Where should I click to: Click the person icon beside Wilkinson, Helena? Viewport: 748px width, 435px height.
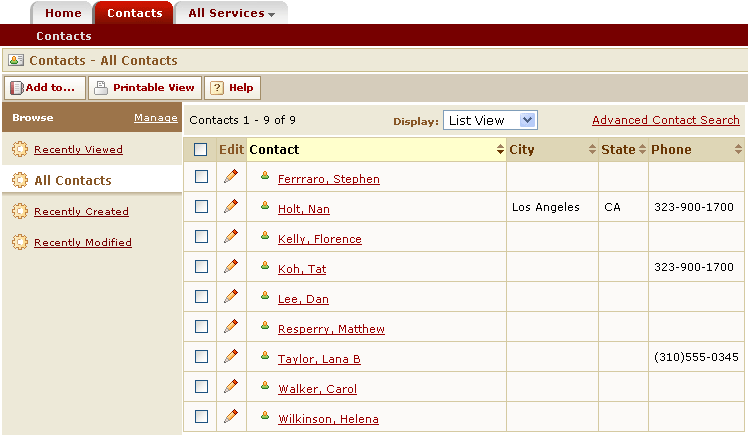(265, 416)
